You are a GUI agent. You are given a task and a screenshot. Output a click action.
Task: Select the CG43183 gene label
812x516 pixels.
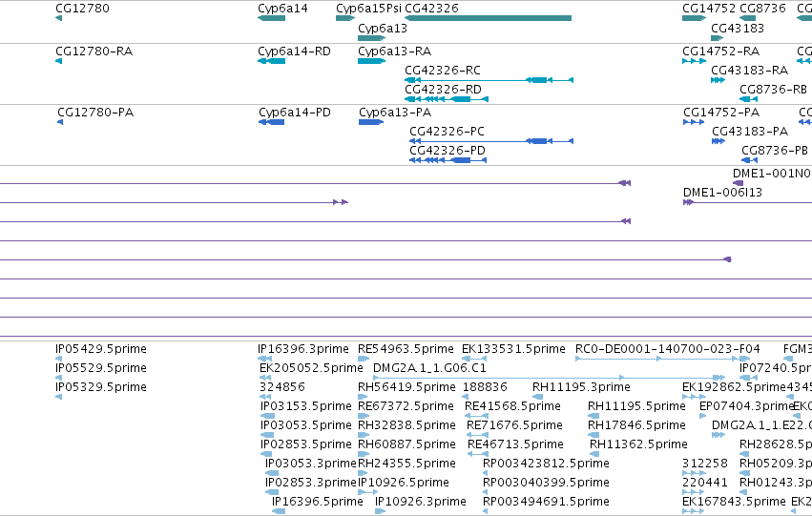pos(738,28)
